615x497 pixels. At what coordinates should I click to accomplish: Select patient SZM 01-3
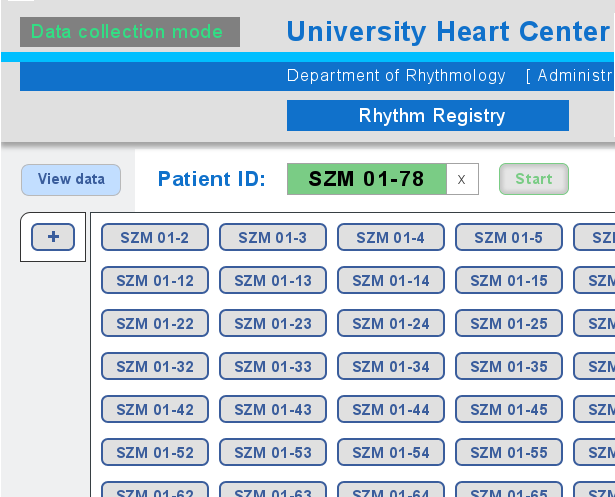click(273, 238)
